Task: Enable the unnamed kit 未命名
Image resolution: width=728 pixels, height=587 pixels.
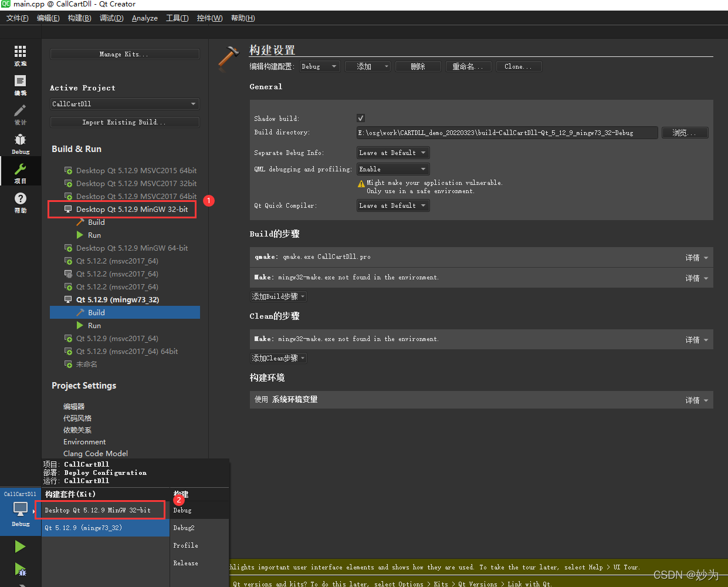Action: (x=81, y=364)
